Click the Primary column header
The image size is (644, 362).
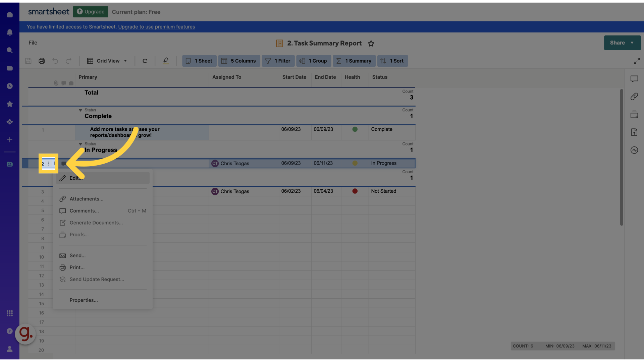point(142,77)
